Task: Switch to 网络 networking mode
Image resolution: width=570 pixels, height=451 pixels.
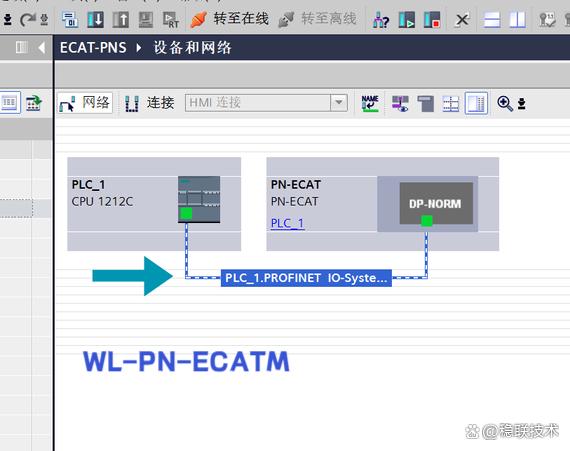Action: point(85,103)
